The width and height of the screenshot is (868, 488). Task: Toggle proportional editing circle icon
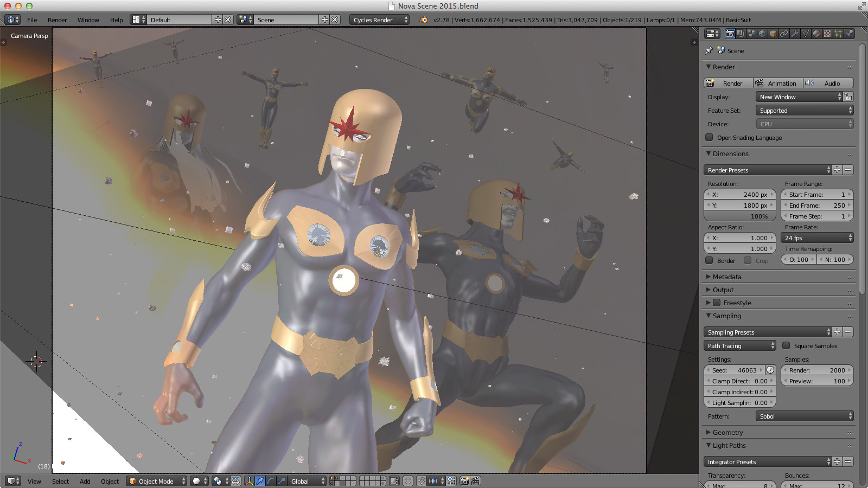408,481
